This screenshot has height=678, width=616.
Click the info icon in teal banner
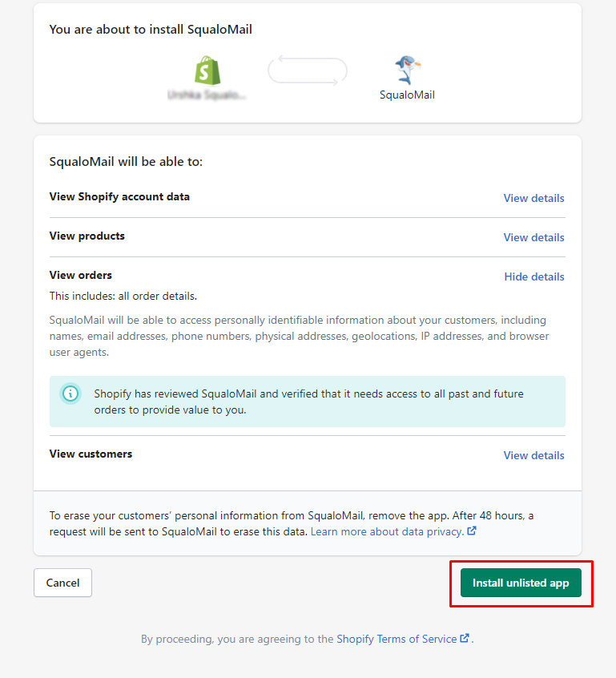point(71,393)
